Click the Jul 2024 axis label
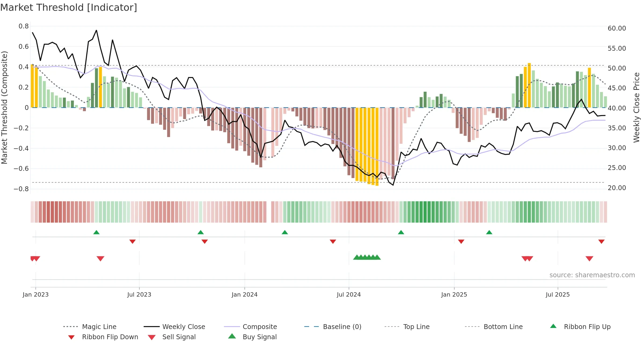This screenshot has height=362, width=644. click(x=349, y=294)
